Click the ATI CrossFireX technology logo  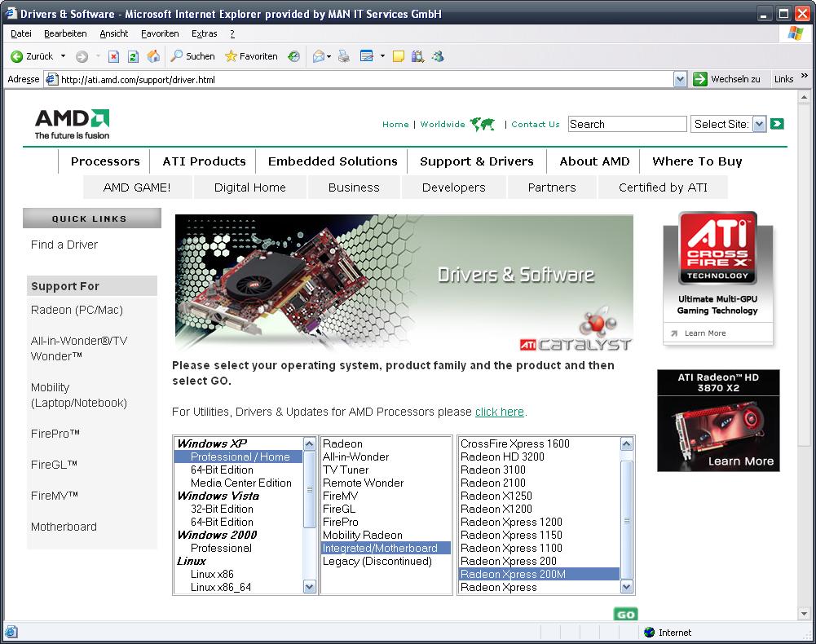coord(717,248)
